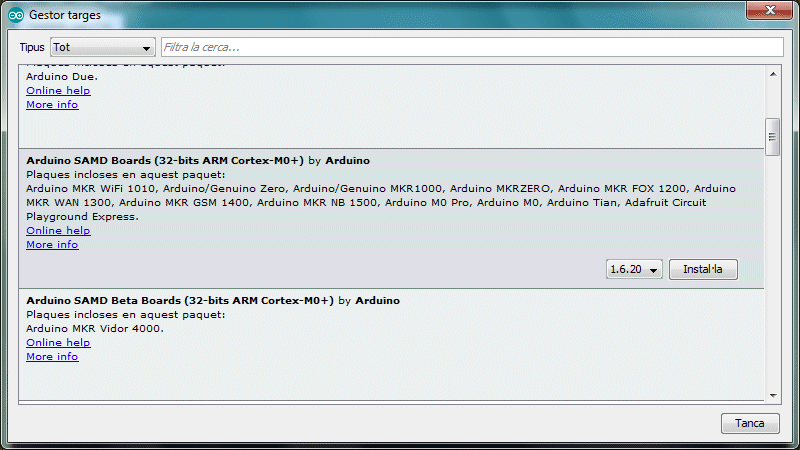The height and width of the screenshot is (450, 800).
Task: Click the scrollbar down arrow
Action: pyautogui.click(x=772, y=393)
